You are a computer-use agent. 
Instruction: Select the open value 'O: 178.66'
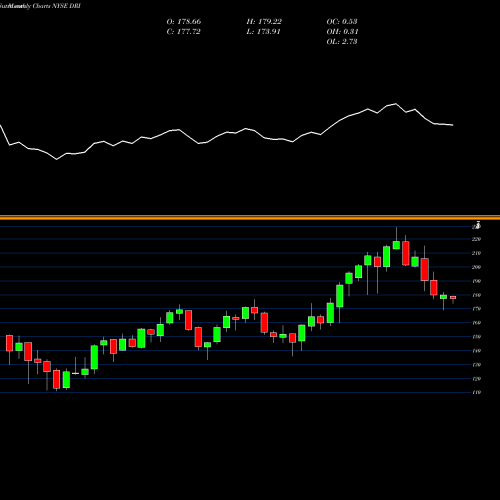[x=184, y=22]
